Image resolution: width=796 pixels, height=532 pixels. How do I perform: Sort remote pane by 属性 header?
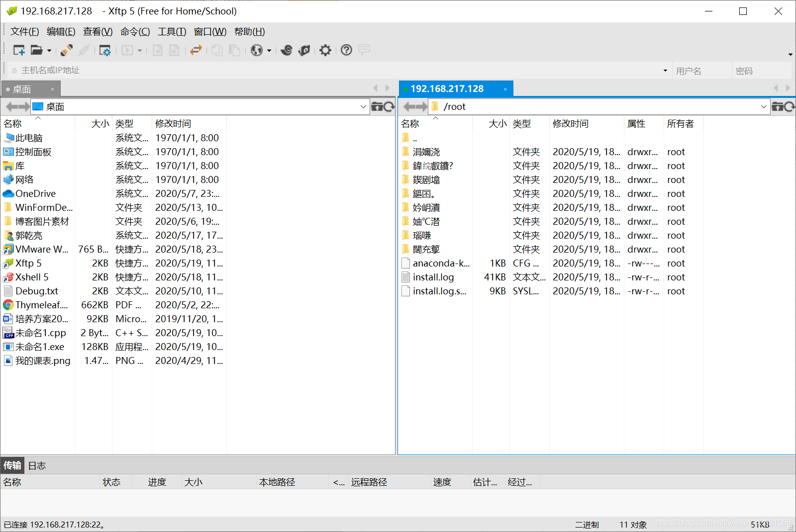tap(644, 123)
